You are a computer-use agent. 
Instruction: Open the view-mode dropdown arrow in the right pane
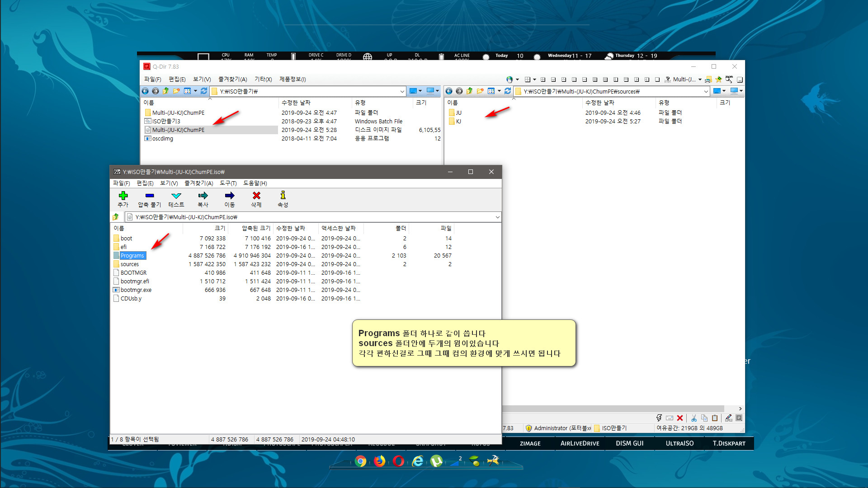[x=499, y=91]
